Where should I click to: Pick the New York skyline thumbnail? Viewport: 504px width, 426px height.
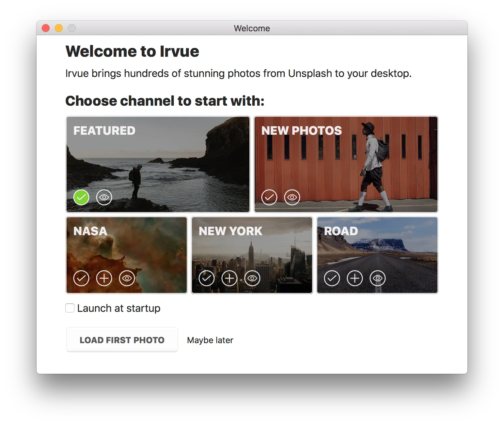coord(252,255)
